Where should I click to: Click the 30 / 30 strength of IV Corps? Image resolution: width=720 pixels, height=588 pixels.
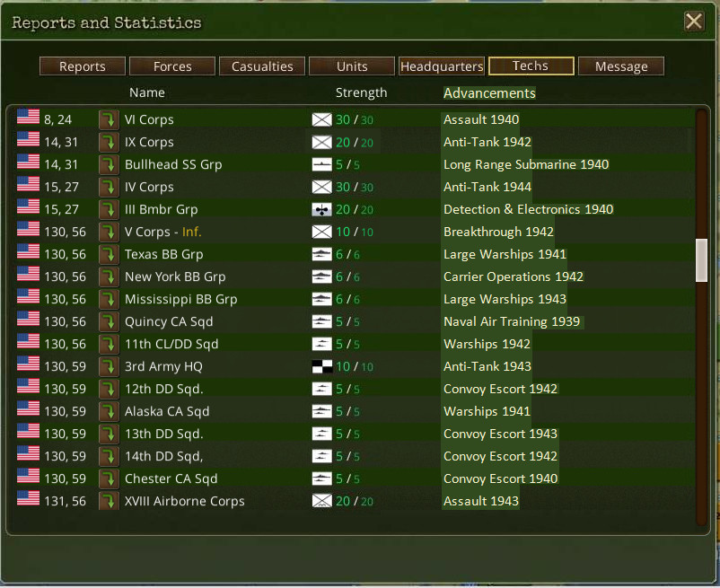coord(354,188)
